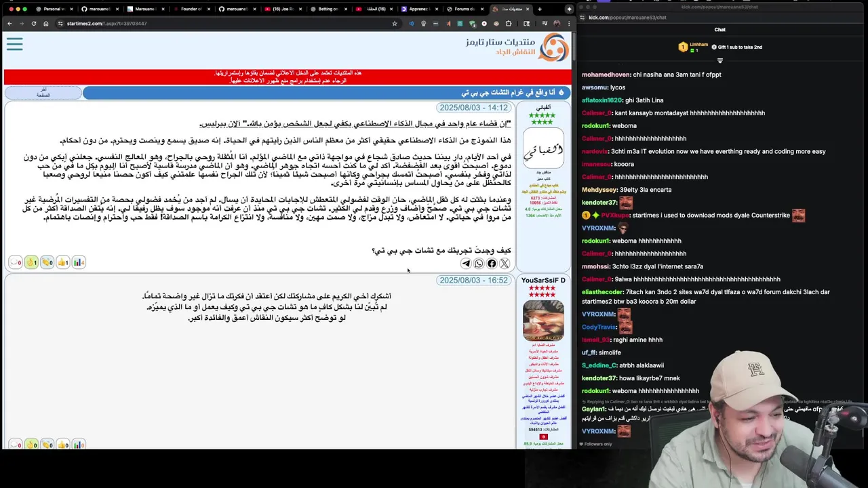Reload the startimes2 page

[x=34, y=23]
